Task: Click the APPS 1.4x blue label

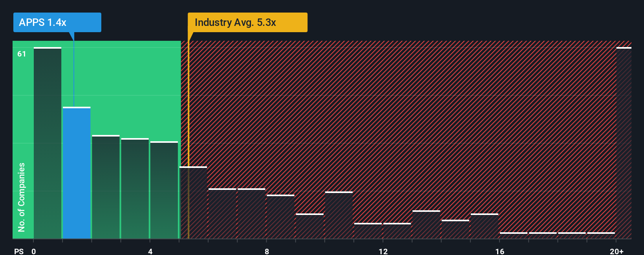Action: (x=57, y=22)
